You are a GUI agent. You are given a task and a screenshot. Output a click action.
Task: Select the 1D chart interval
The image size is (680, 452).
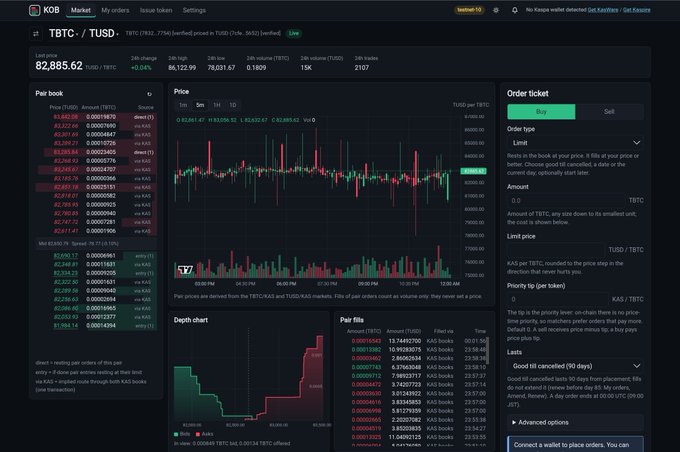tap(232, 105)
